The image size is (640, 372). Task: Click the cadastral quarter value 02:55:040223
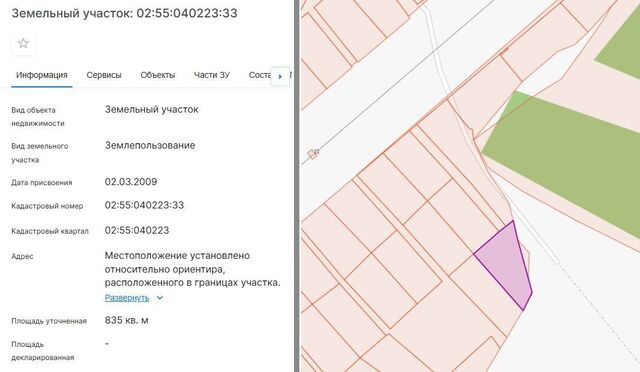[x=137, y=230]
